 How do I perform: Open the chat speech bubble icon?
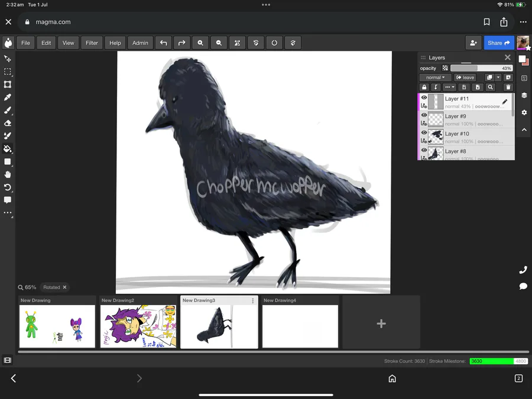point(523,286)
